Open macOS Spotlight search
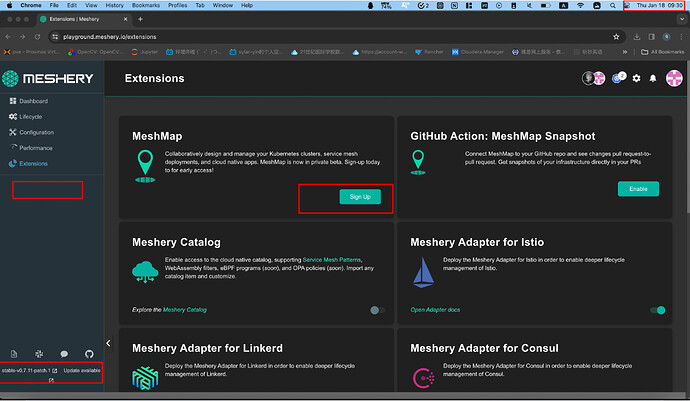Screen dimensions: 690x401 pos(613,6)
